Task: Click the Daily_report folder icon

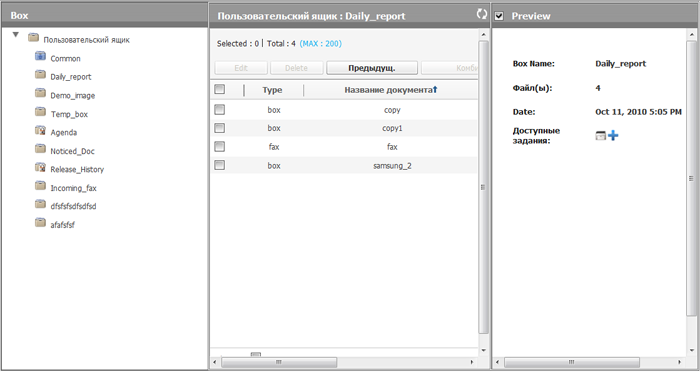Action: click(x=40, y=75)
